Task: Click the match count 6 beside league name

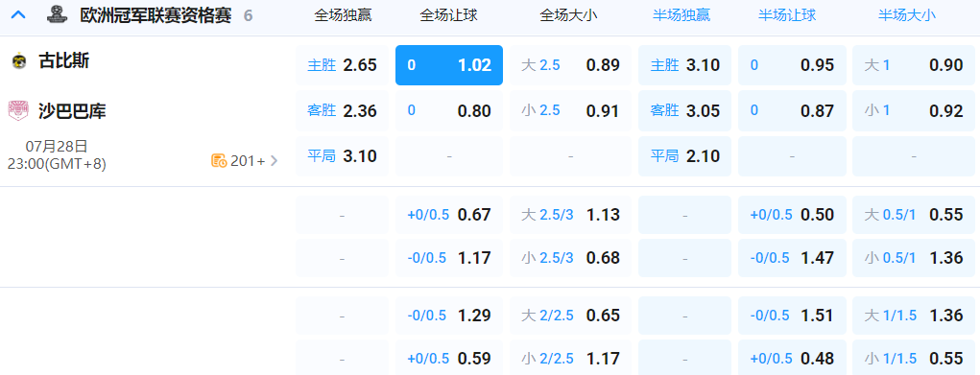Action: 249,15
